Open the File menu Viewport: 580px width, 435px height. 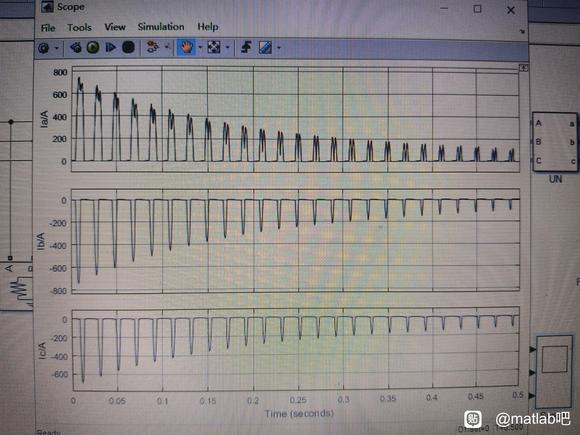48,28
